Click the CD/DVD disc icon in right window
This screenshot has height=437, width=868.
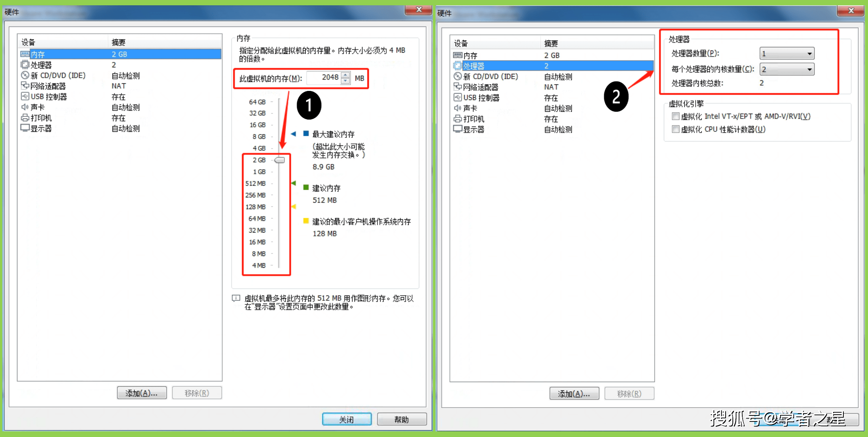click(457, 76)
